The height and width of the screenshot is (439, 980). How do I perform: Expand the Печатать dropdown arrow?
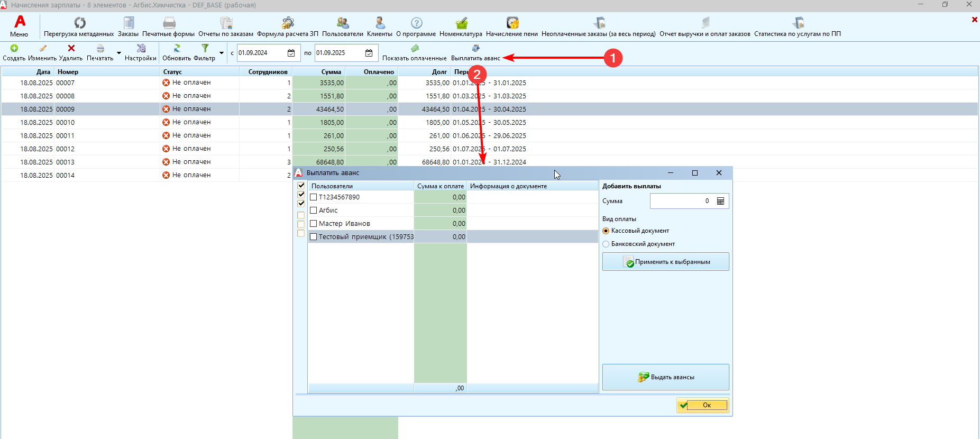(118, 53)
